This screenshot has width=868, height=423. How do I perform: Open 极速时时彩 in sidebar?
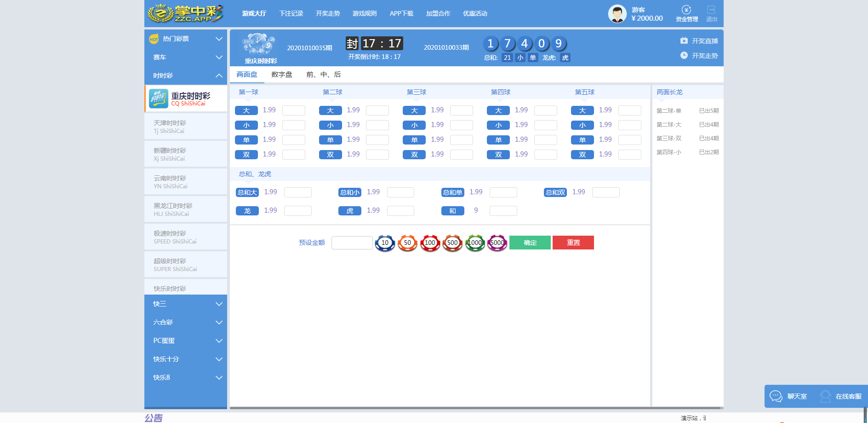tap(186, 237)
